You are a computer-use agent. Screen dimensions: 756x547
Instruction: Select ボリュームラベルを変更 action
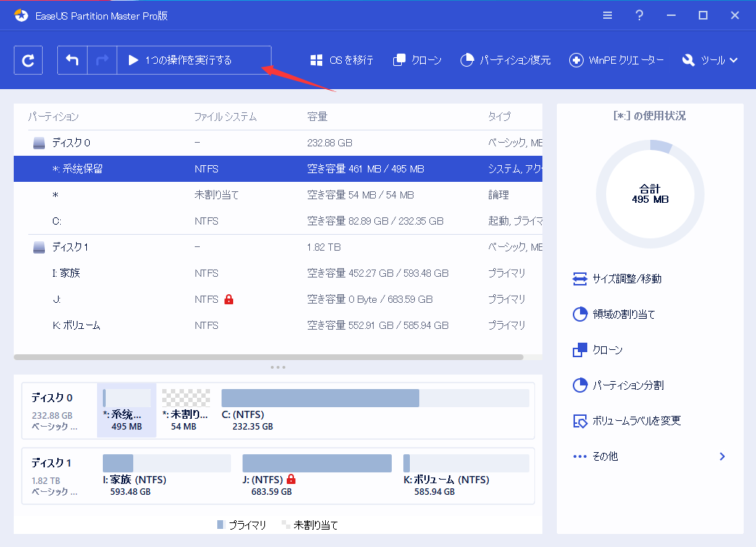pos(626,421)
